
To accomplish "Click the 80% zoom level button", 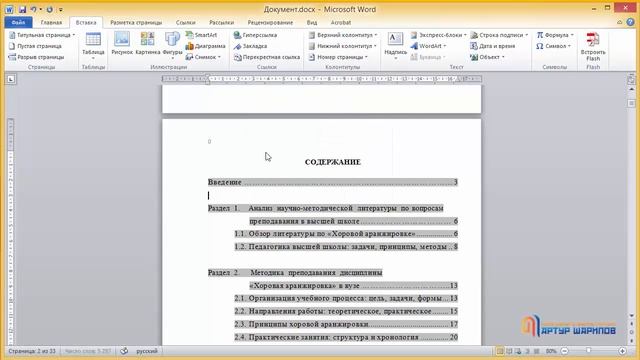I will pos(551,351).
